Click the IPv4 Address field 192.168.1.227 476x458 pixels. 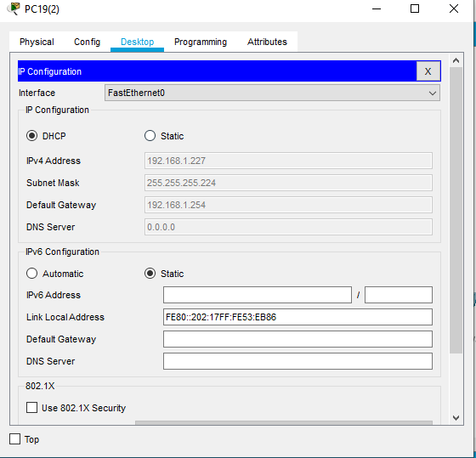tap(288, 161)
